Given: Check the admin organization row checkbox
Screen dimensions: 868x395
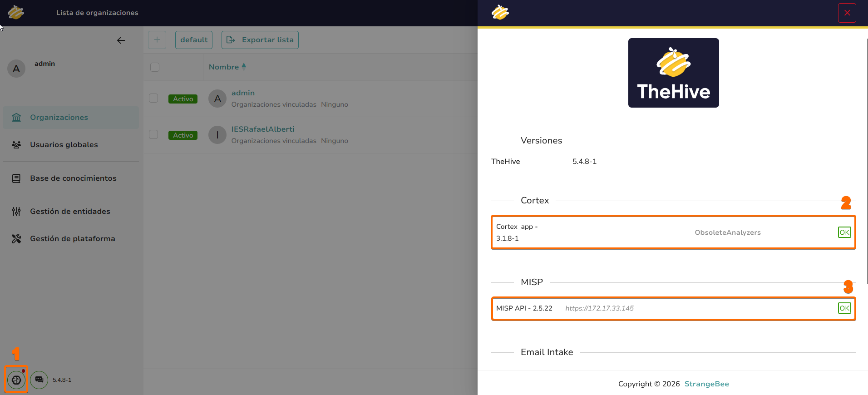Looking at the screenshot, I should [x=154, y=98].
